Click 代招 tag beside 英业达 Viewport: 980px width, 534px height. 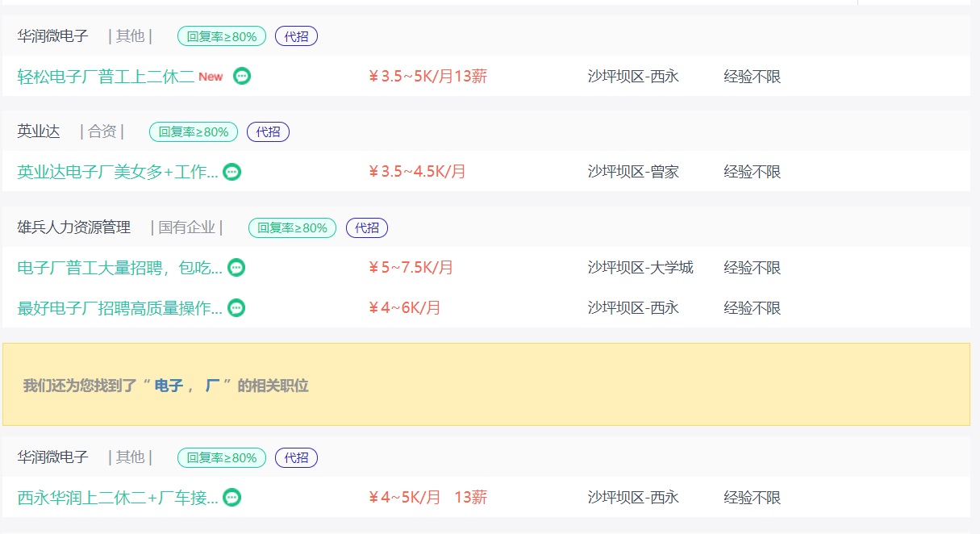pos(268,131)
